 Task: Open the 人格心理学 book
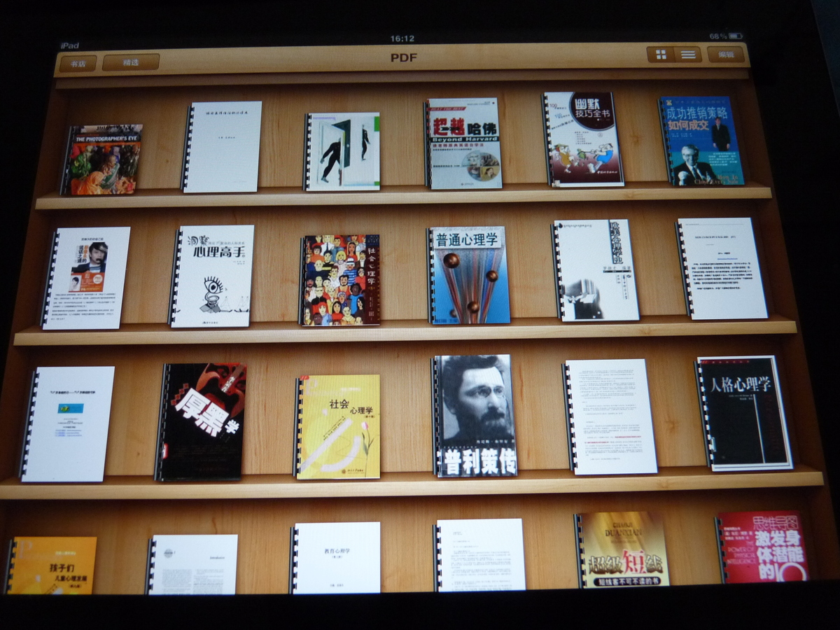coord(745,413)
